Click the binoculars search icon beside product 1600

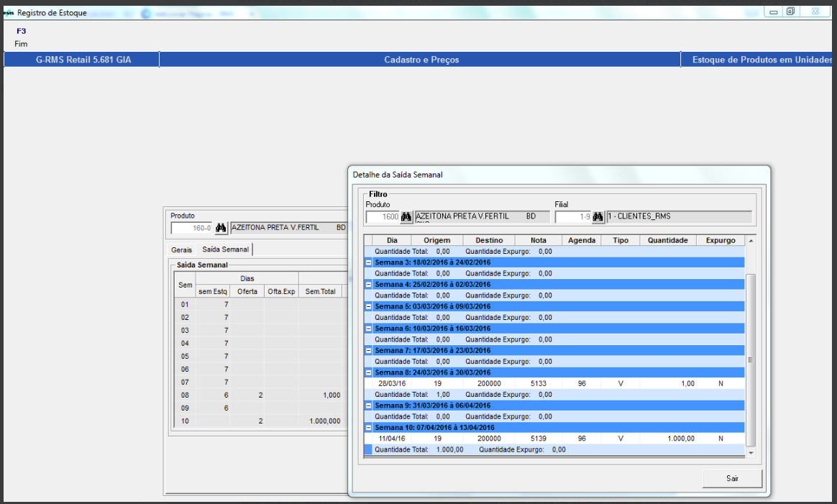[x=406, y=216]
